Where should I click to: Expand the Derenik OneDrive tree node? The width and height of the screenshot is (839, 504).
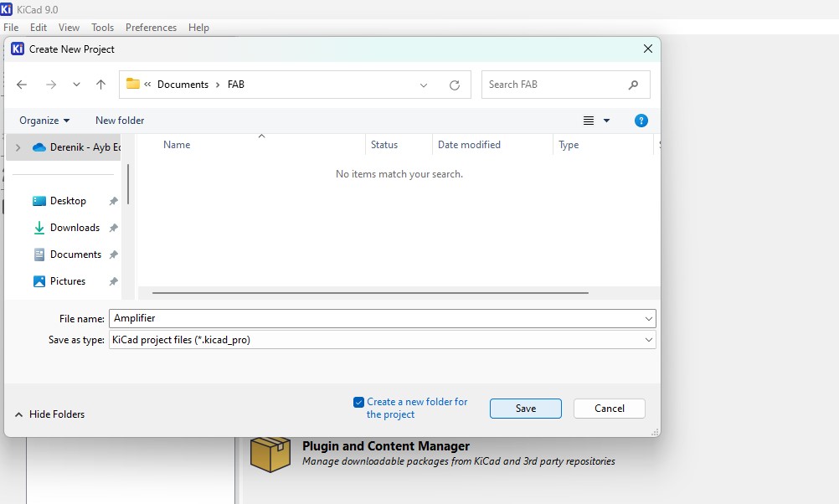tap(18, 147)
